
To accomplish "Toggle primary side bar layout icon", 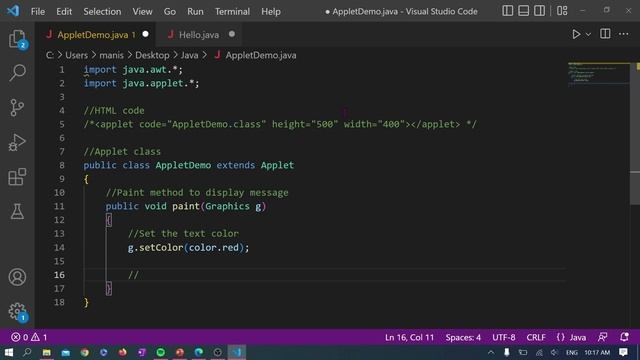I will click(x=507, y=11).
